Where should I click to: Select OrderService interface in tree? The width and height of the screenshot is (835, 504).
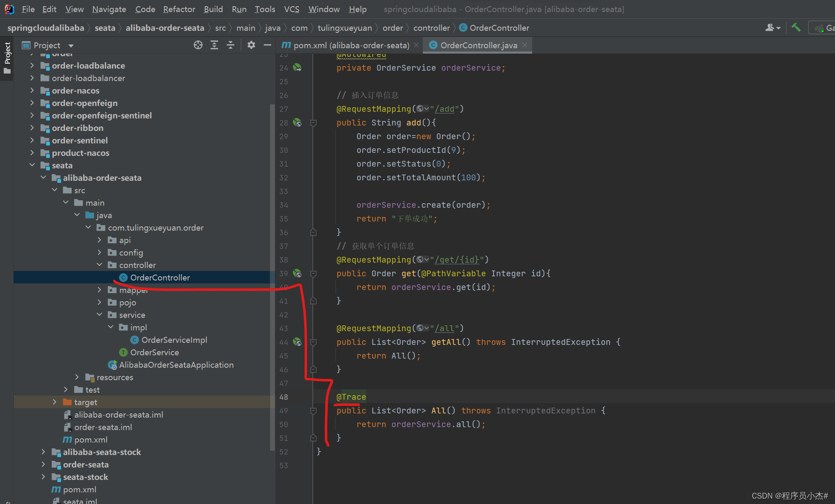point(155,352)
